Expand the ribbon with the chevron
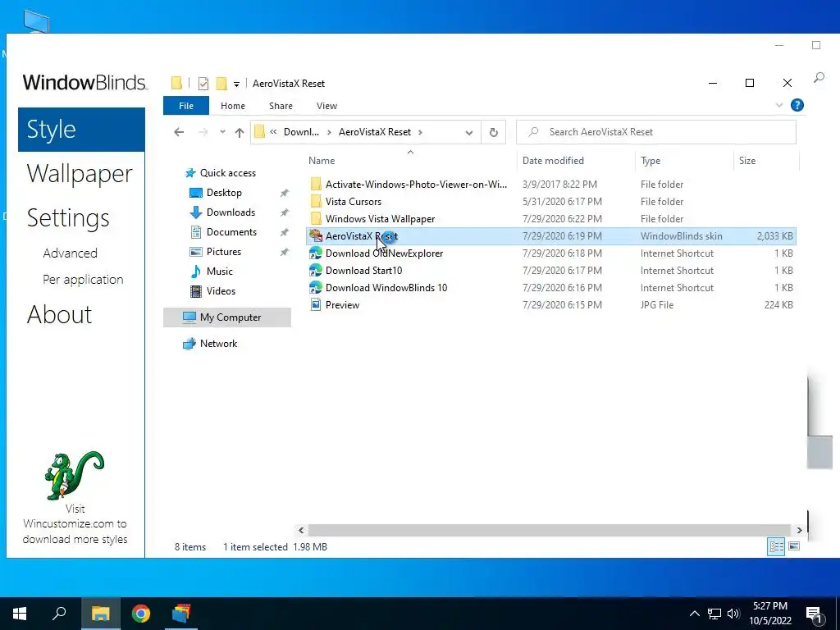The height and width of the screenshot is (630, 840). pos(779,106)
